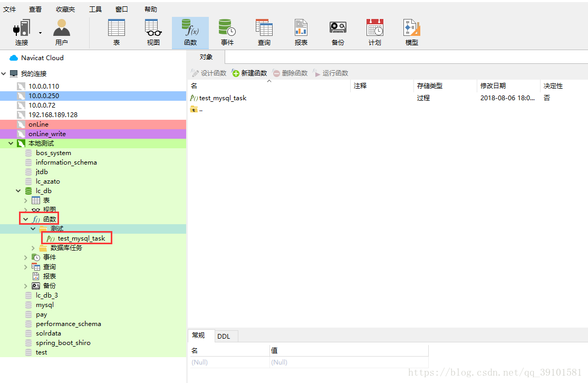Click the 本地测试 connection icon

click(21, 143)
